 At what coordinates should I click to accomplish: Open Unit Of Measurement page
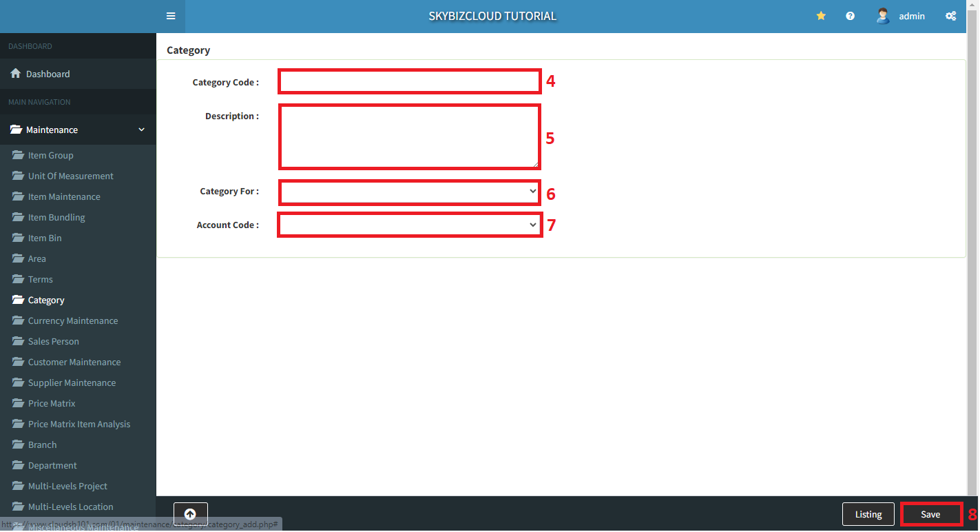[x=70, y=176]
